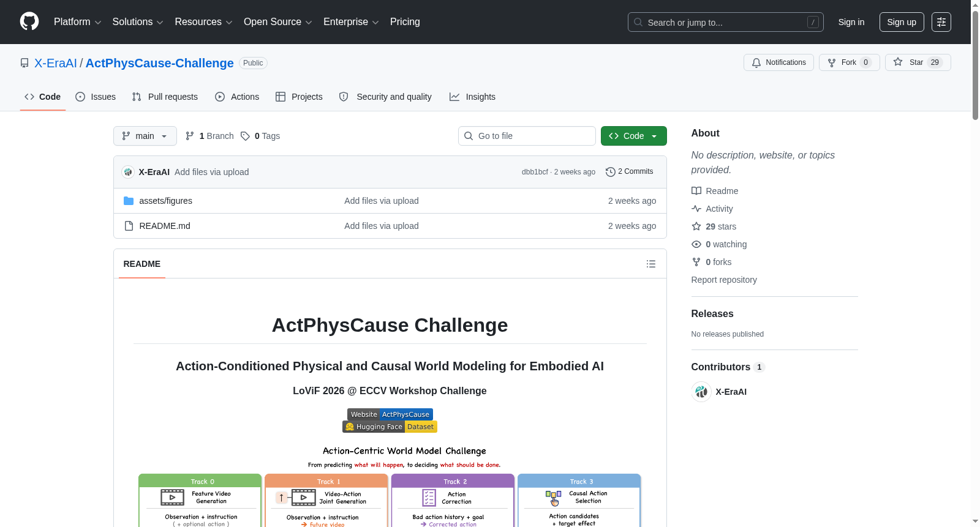Open the ActPhysCause-Challenge repository link

pos(160,63)
